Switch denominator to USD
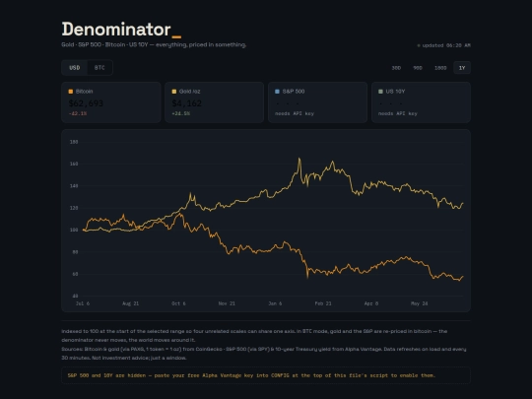 (x=75, y=68)
